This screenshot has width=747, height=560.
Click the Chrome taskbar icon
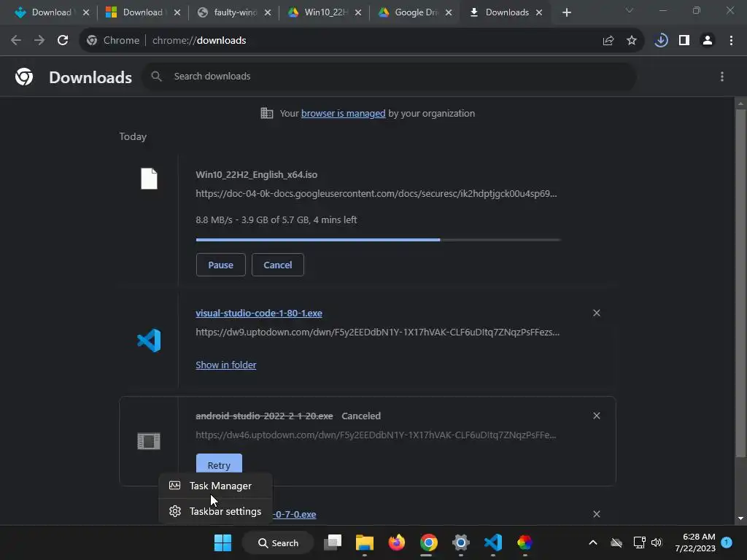(428, 542)
